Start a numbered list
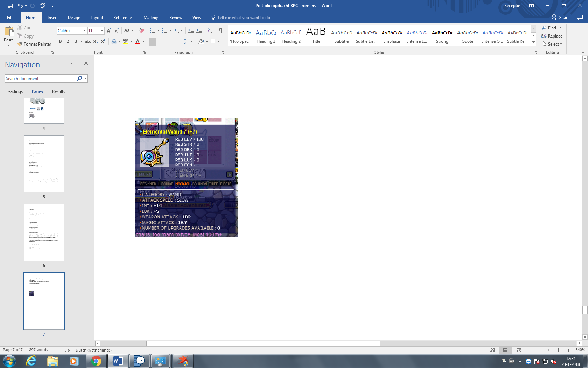 pos(164,31)
